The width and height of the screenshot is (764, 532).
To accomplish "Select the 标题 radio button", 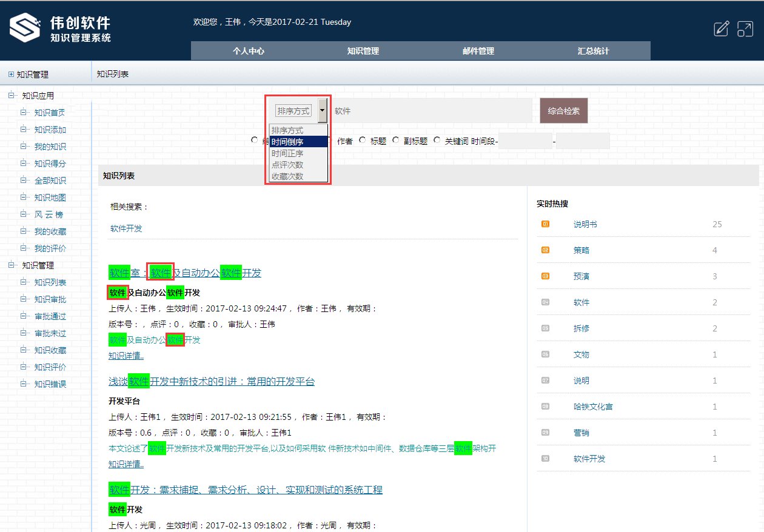I will (362, 140).
